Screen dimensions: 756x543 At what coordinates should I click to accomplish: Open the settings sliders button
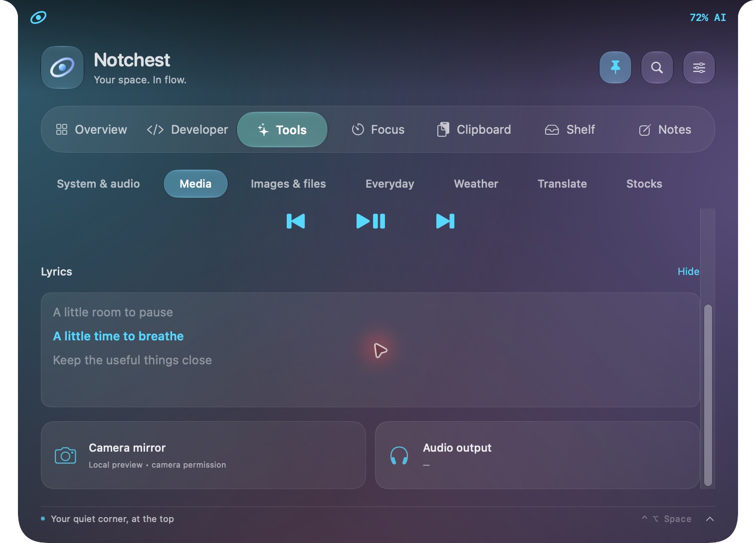(699, 67)
